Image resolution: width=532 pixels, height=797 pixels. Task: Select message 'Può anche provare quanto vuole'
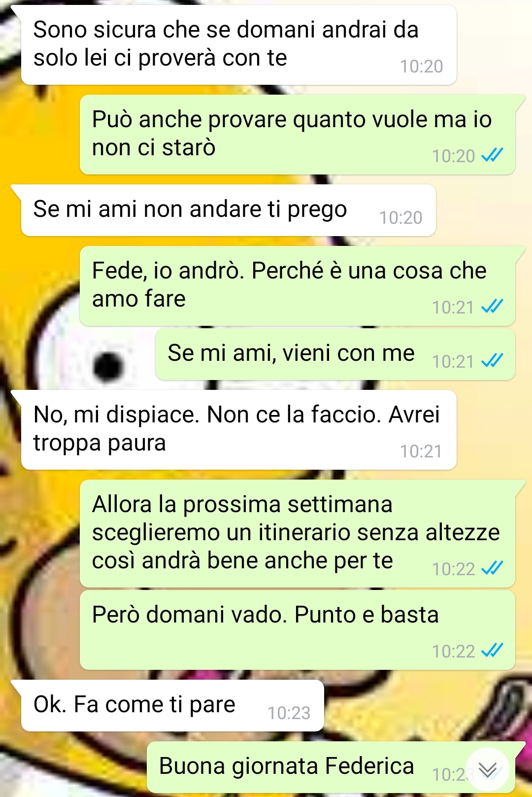298,135
